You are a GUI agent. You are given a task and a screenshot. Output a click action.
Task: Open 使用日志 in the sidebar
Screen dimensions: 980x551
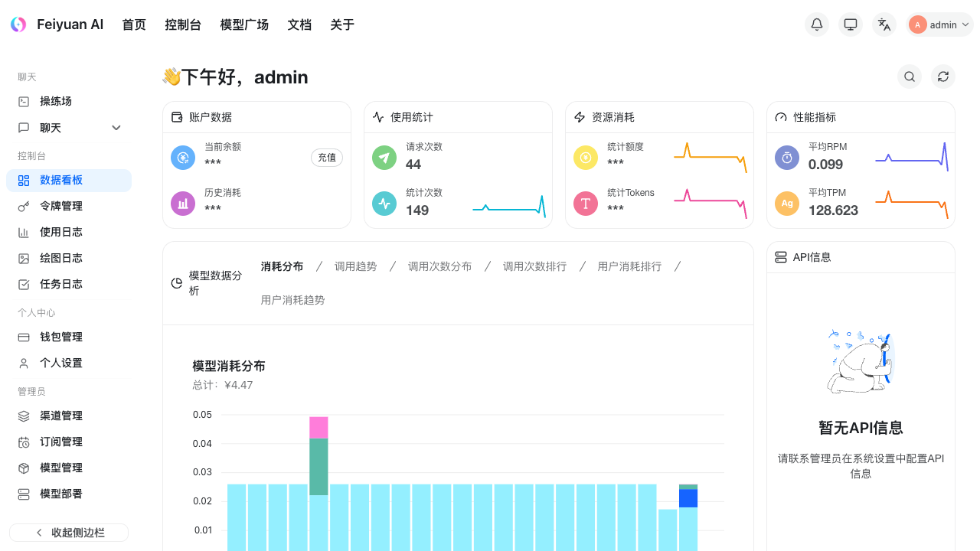69,232
